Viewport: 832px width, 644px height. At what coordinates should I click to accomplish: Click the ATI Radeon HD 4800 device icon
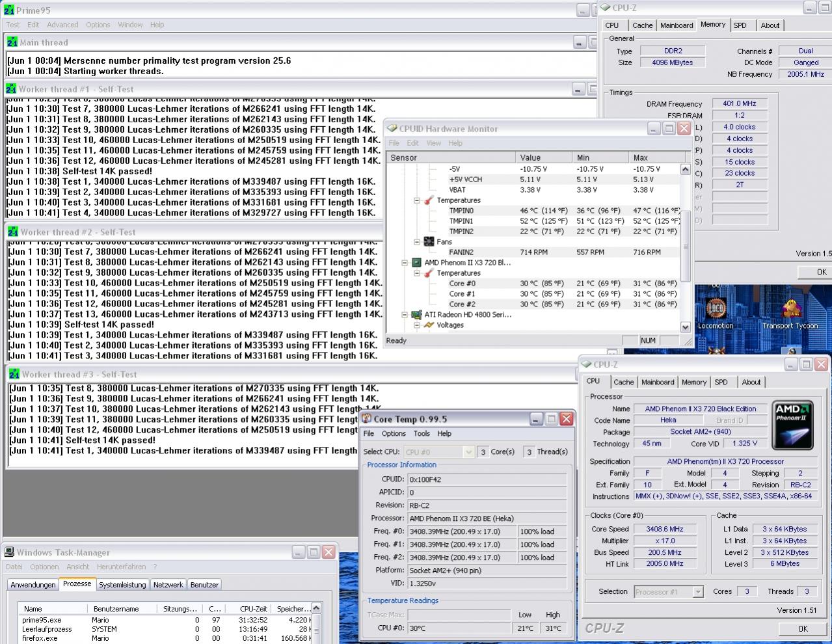coord(416,314)
